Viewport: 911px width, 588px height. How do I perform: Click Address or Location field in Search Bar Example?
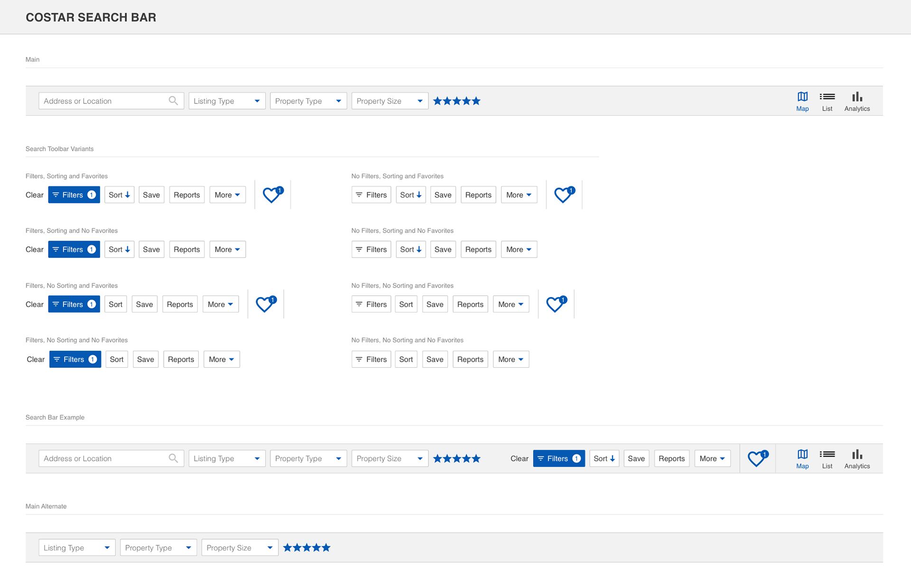coord(111,458)
